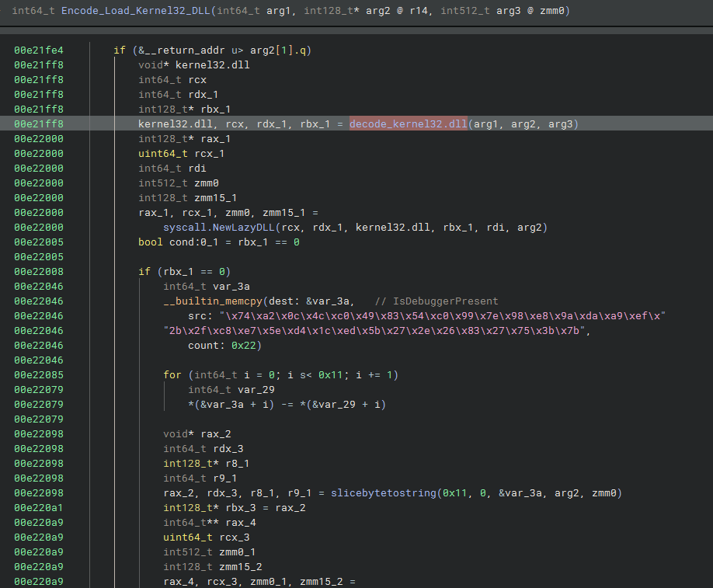Select the 'bool cond:0_1' assignment line

pos(219,242)
